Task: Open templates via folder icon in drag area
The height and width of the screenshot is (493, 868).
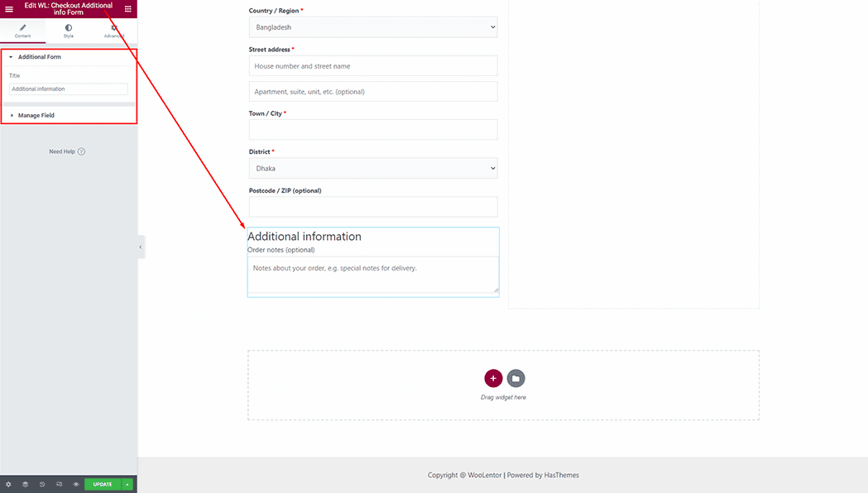Action: pyautogui.click(x=516, y=378)
